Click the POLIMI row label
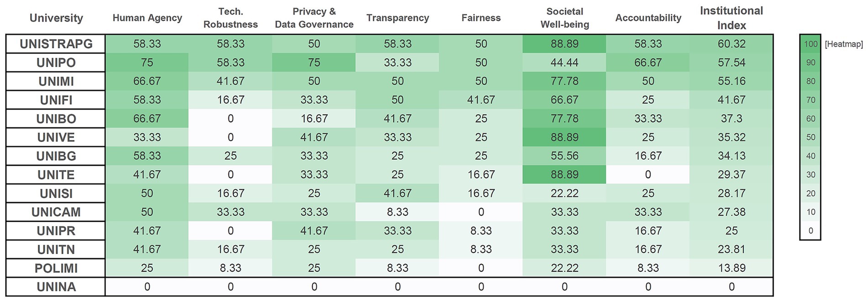 (x=56, y=268)
